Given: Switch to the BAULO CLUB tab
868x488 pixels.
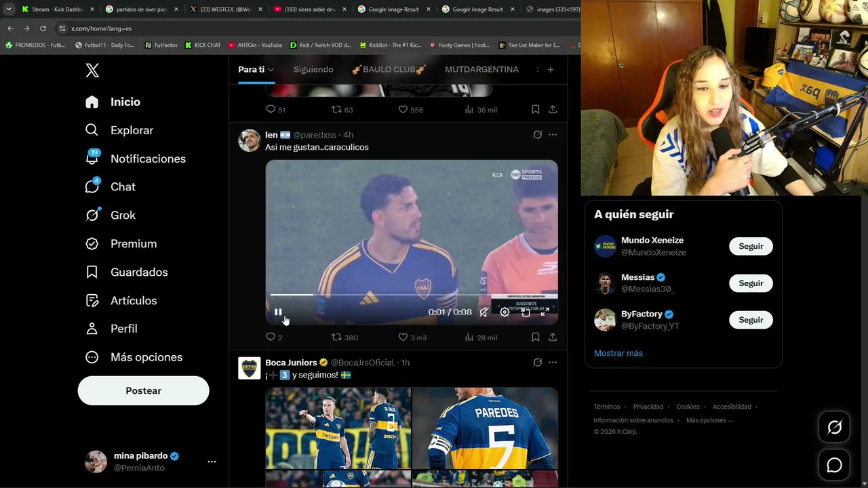Looking at the screenshot, I should pos(389,69).
